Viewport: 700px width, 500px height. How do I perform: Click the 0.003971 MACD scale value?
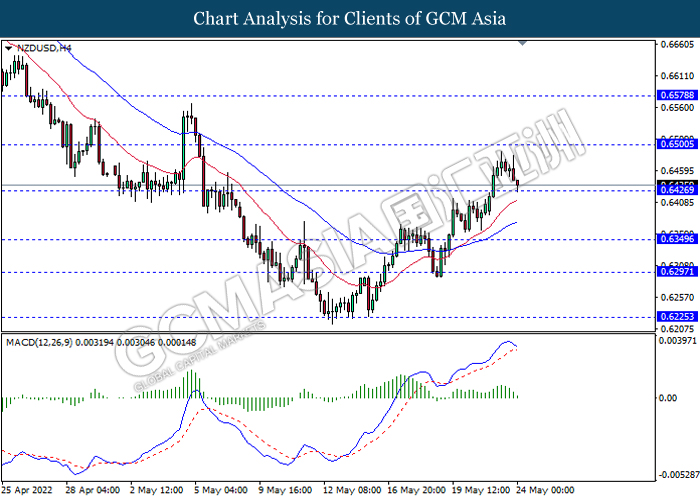point(678,341)
